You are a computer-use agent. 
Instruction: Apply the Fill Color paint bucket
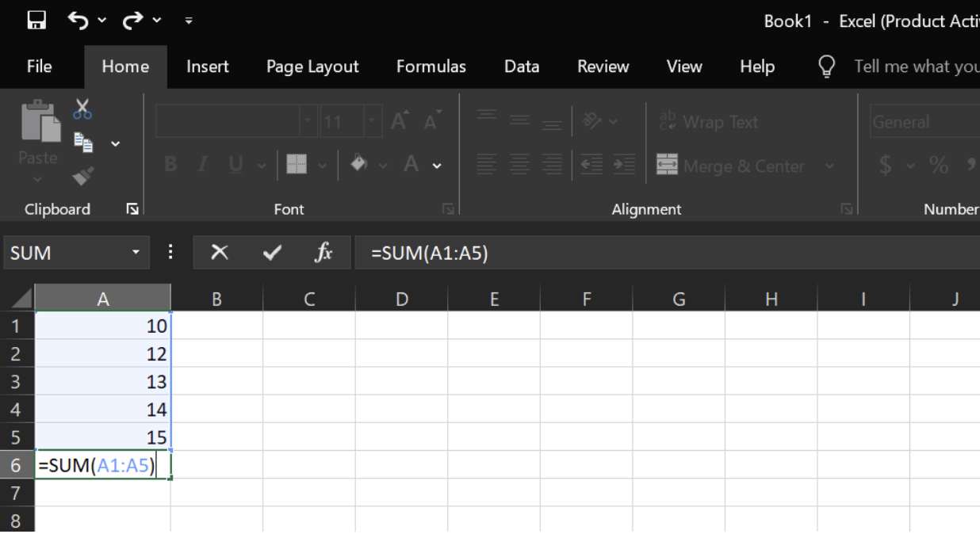click(x=358, y=165)
